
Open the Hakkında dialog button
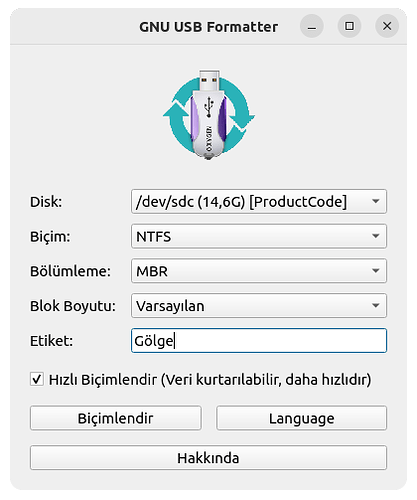click(208, 458)
